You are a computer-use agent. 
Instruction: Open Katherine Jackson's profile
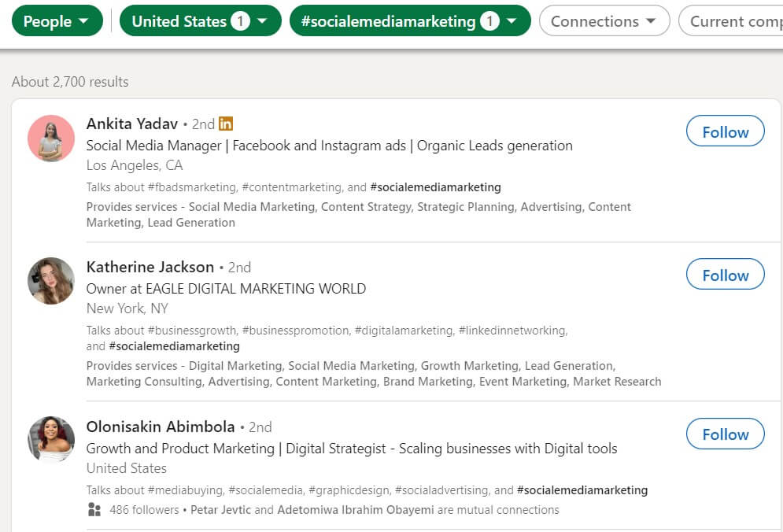150,267
